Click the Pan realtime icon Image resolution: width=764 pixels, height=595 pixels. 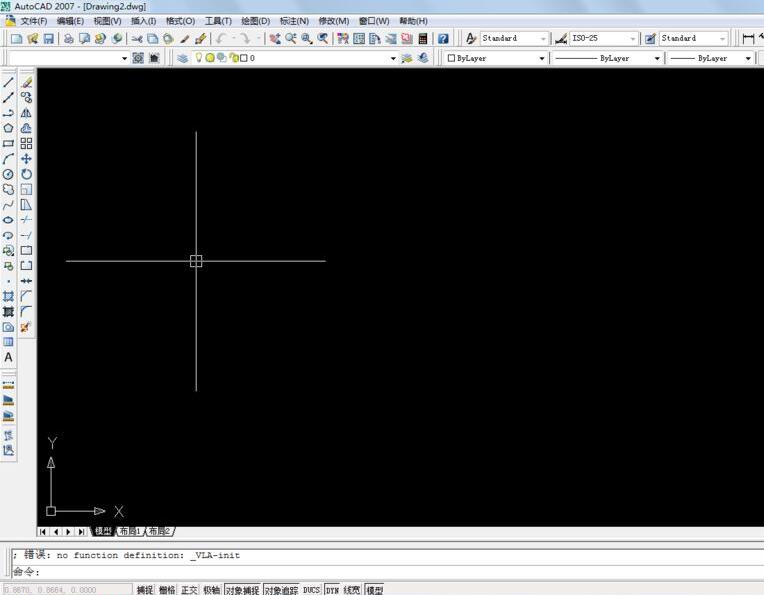275,38
